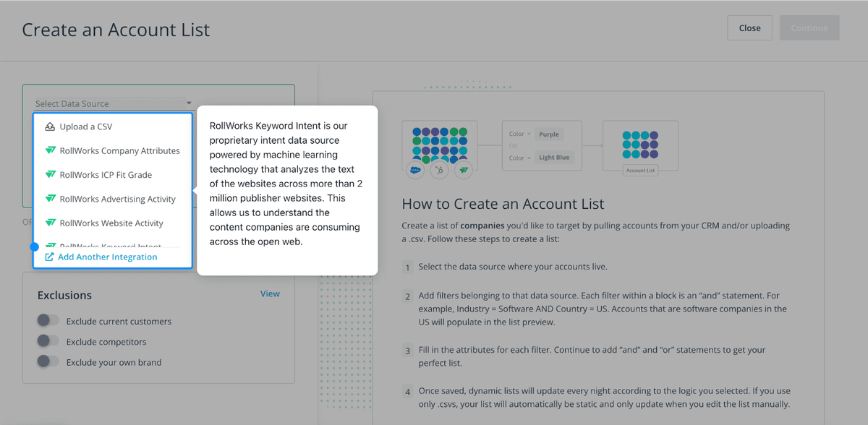Select RollWorks Company Attributes option
868x425 pixels.
click(113, 151)
